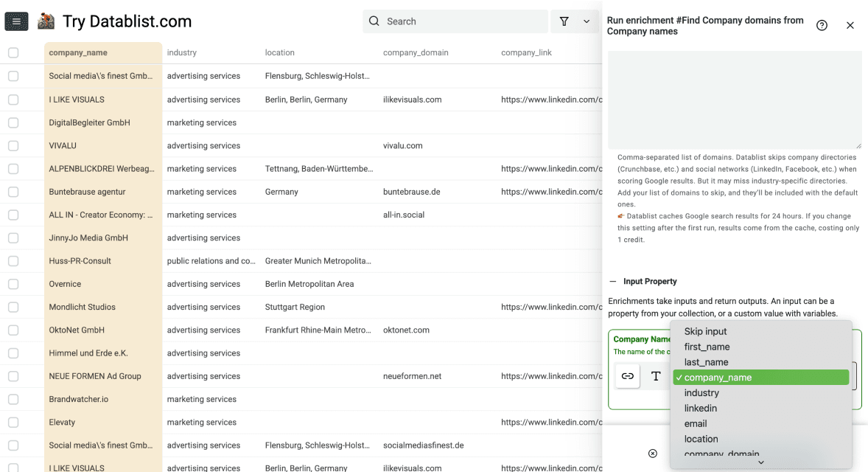Screen dimensions: 868x472
Task: Toggle the select-all rows checkbox
Action: (x=13, y=53)
